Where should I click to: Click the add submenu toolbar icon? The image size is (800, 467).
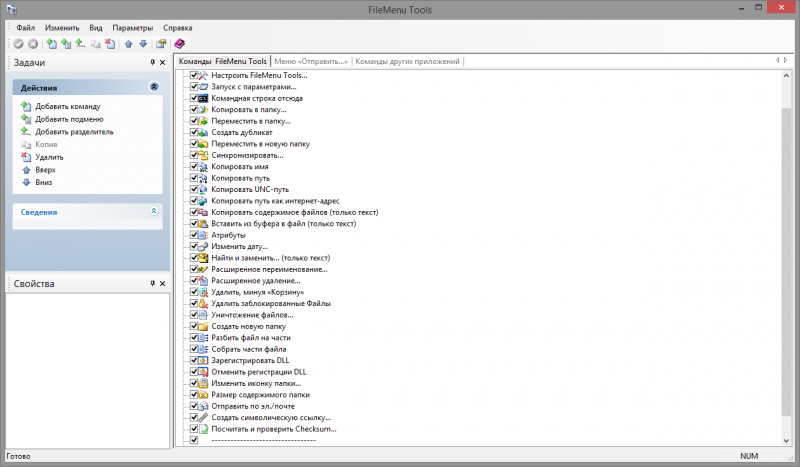(x=66, y=44)
